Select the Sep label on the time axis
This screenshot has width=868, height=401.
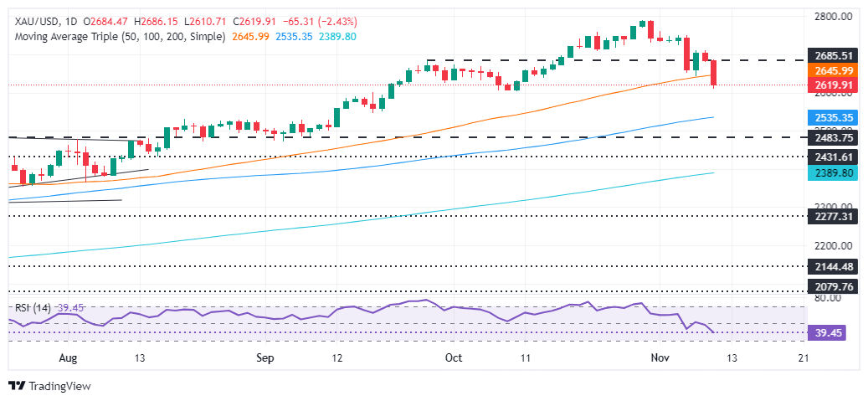tap(265, 357)
